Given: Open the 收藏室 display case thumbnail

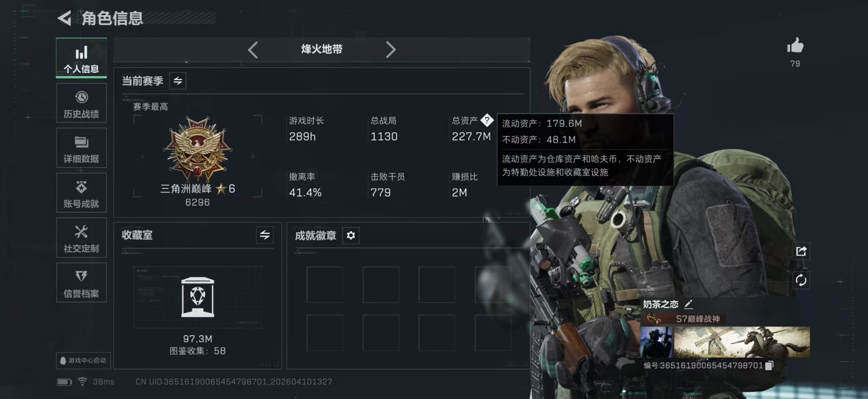Looking at the screenshot, I should [x=198, y=297].
